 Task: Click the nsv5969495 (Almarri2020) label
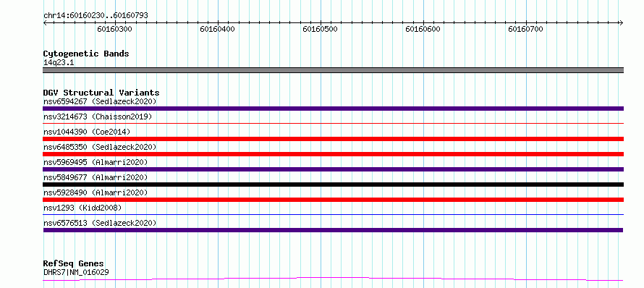[96, 162]
